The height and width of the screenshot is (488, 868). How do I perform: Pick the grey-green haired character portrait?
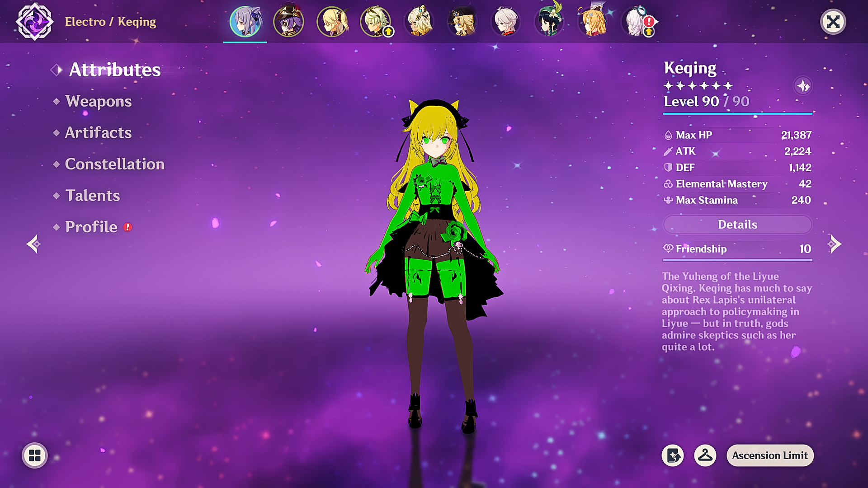tap(375, 22)
